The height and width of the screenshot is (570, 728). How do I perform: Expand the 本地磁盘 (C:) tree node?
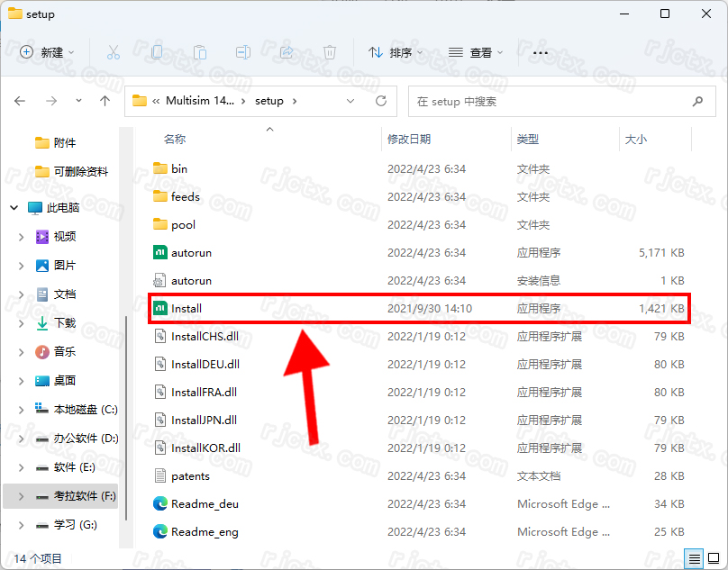point(22,409)
